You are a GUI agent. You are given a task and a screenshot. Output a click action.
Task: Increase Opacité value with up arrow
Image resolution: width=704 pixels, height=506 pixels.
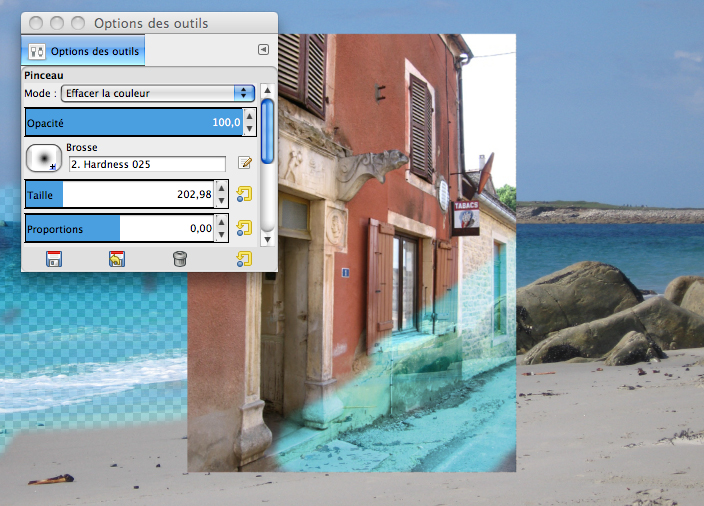coord(250,116)
